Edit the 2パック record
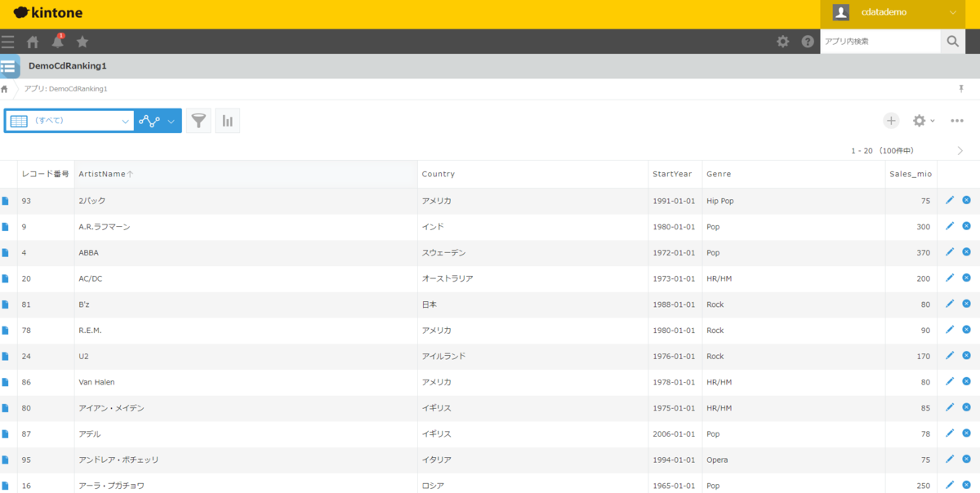The image size is (980, 493). pos(949,200)
